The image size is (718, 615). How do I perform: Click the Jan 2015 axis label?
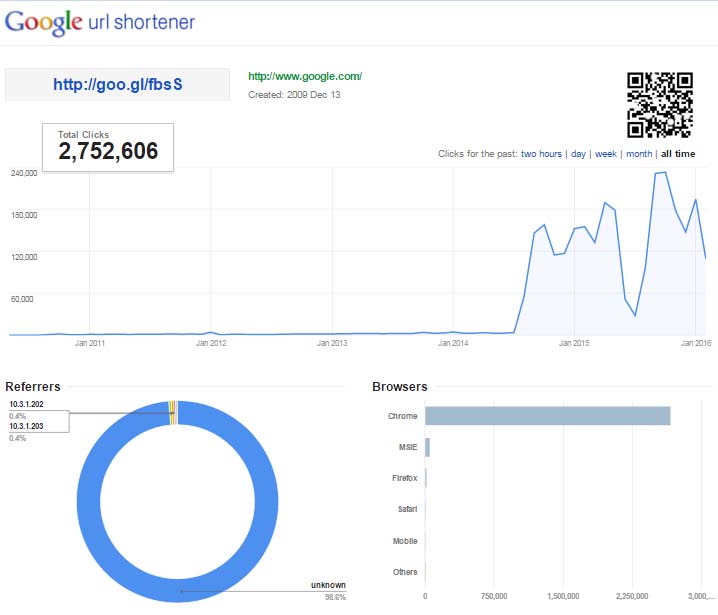tap(574, 343)
